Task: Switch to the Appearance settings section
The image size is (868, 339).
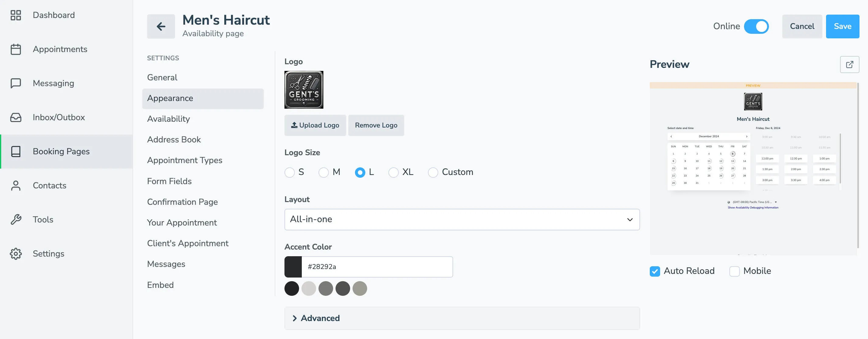Action: tap(170, 98)
